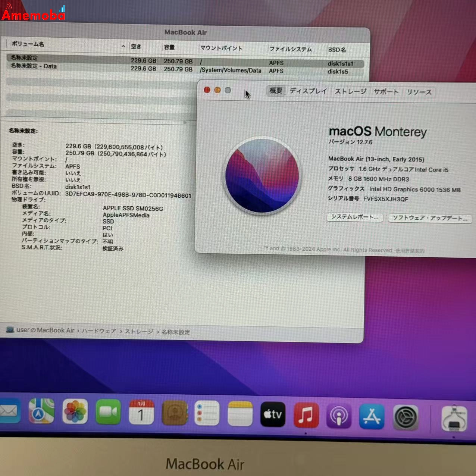Launch Apple TV from the Dock
The image size is (476, 476).
coord(273,414)
